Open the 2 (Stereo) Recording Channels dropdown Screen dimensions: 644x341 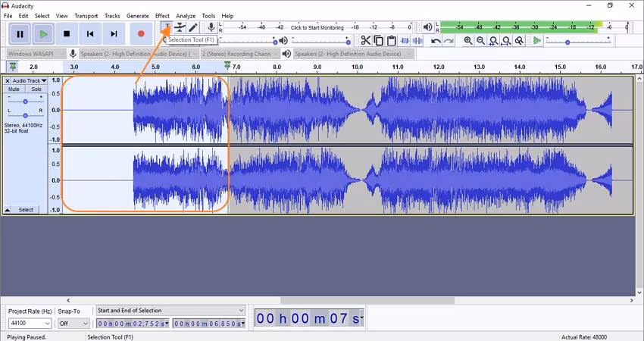point(240,54)
